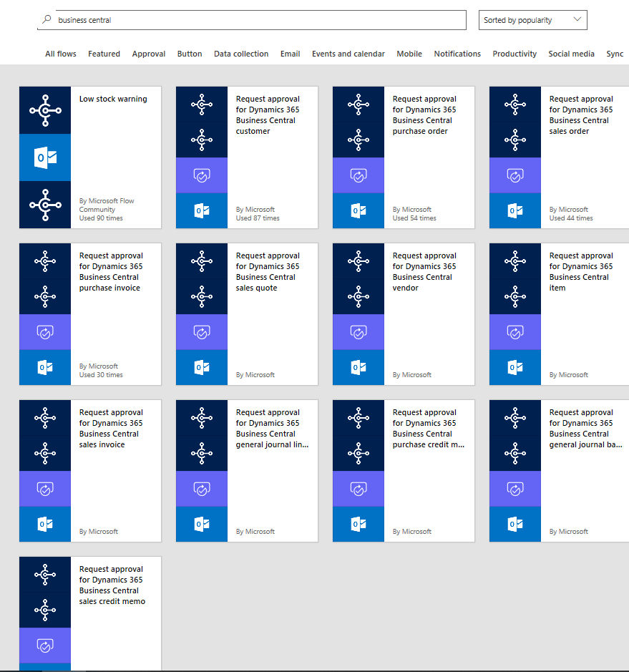Select the Button tab
This screenshot has width=629, height=672.
(190, 54)
